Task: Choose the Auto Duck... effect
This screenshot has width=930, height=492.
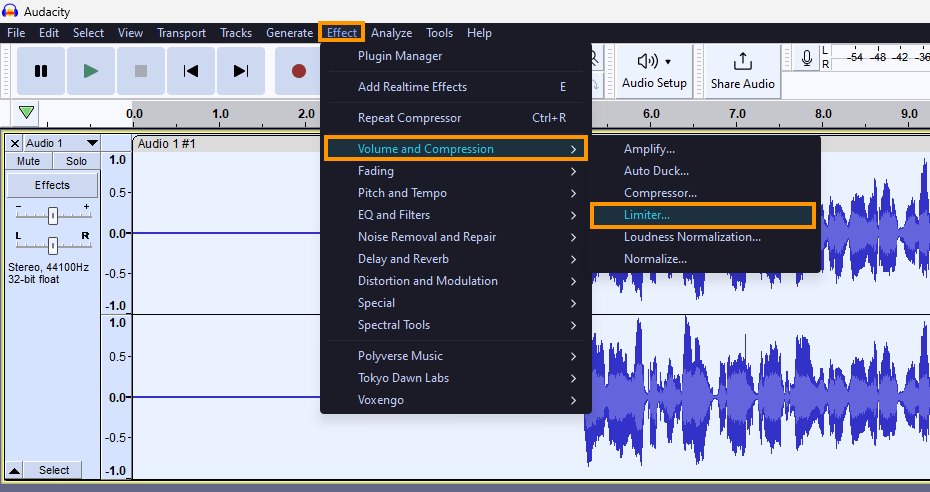Action: click(704, 171)
